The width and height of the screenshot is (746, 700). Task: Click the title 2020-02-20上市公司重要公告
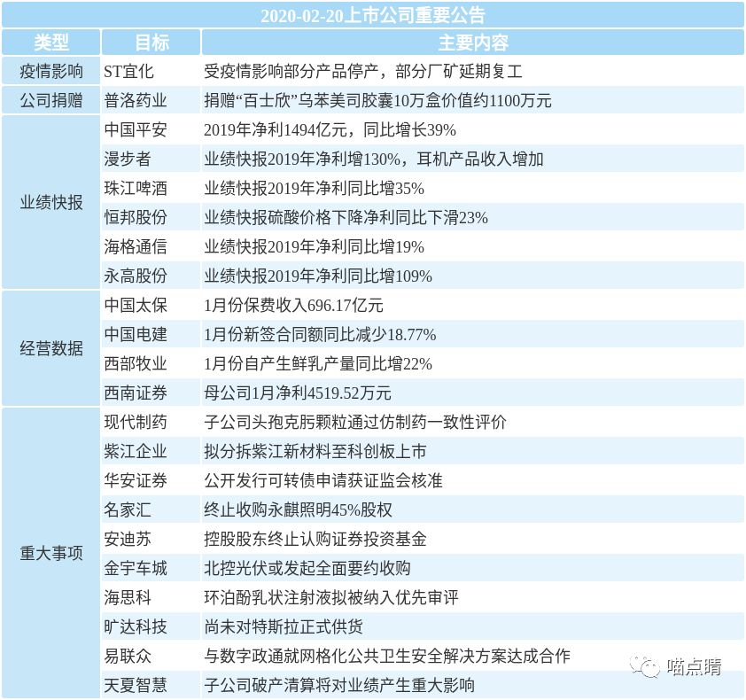coord(373,16)
